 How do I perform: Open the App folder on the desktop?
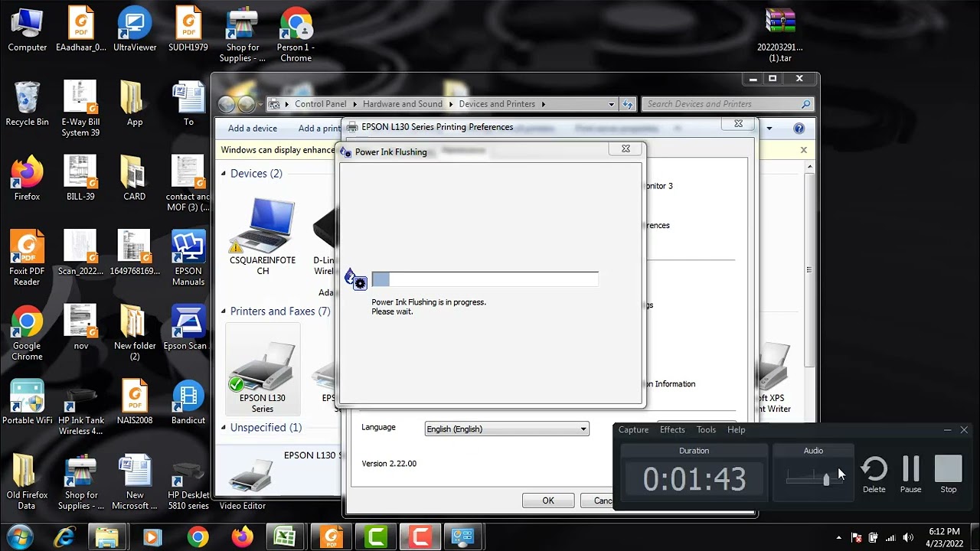point(135,103)
